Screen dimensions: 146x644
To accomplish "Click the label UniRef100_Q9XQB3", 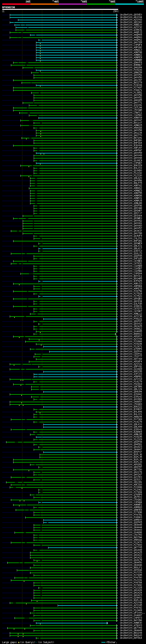I will tap(131, 299).
